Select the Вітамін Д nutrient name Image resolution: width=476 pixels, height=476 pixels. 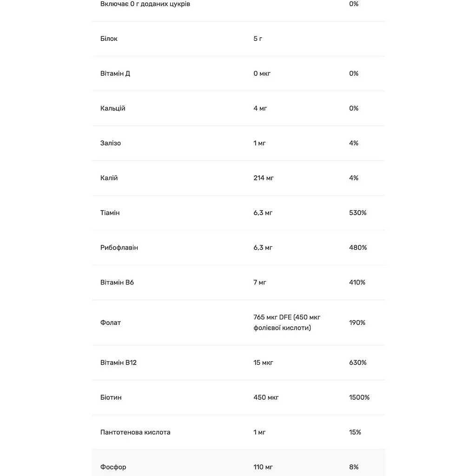115,73
